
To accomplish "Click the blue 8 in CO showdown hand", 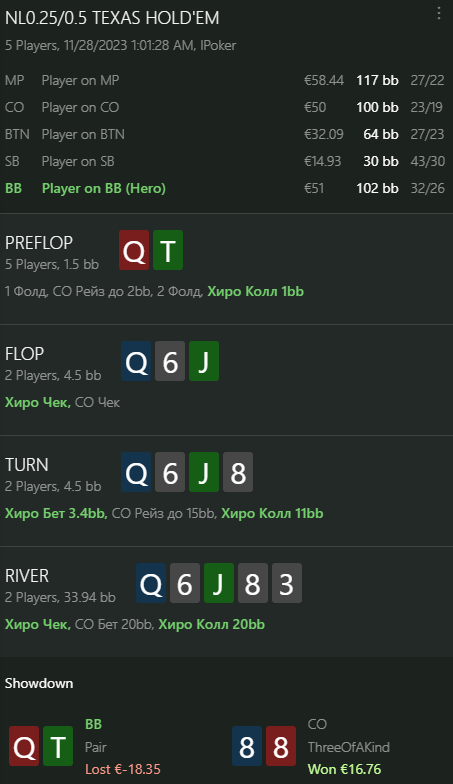I will click(247, 746).
